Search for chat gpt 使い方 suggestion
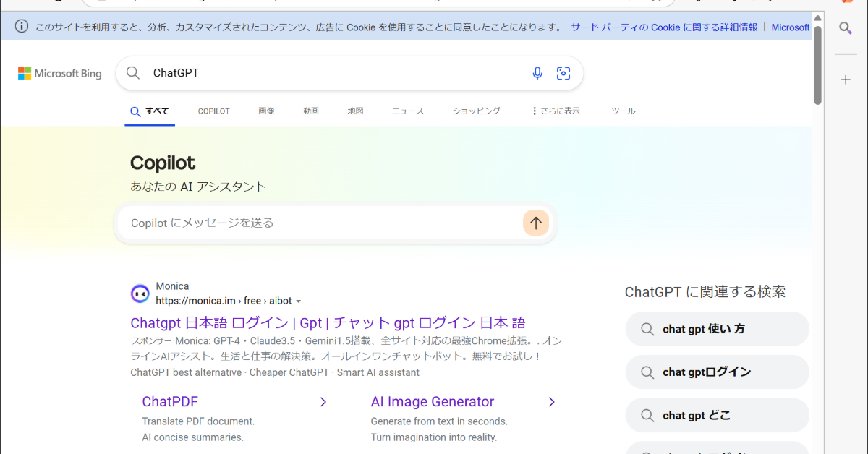This screenshot has height=454, width=868. coord(717,328)
